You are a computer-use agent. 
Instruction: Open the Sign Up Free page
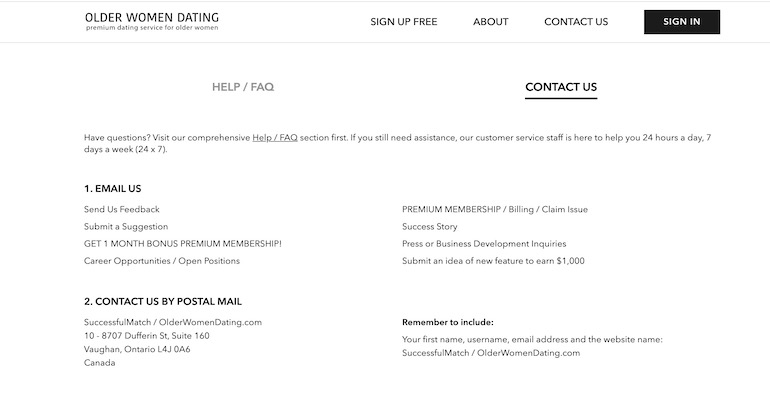click(x=404, y=22)
